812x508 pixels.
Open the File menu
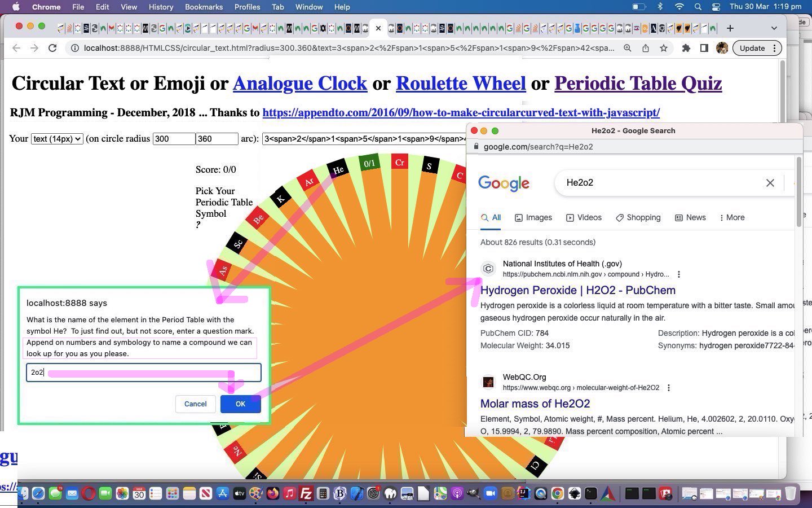78,7
